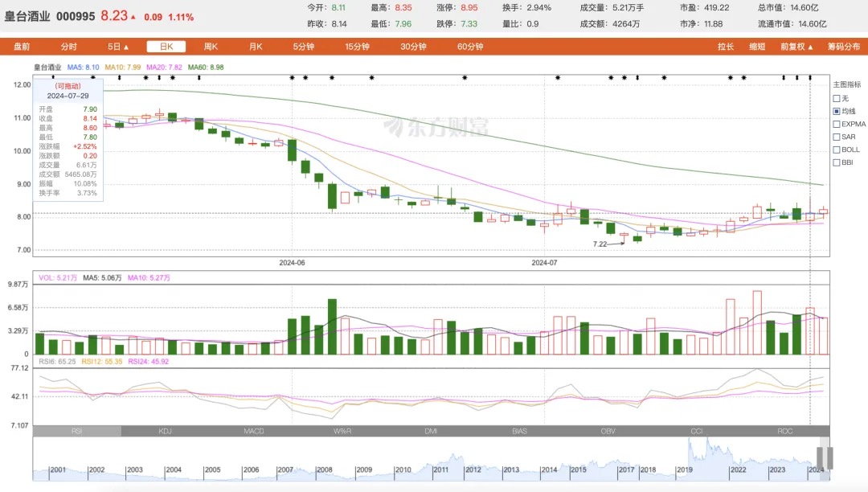Click the MA20: 7.82 legend label
This screenshot has width=868, height=492.
click(x=164, y=67)
